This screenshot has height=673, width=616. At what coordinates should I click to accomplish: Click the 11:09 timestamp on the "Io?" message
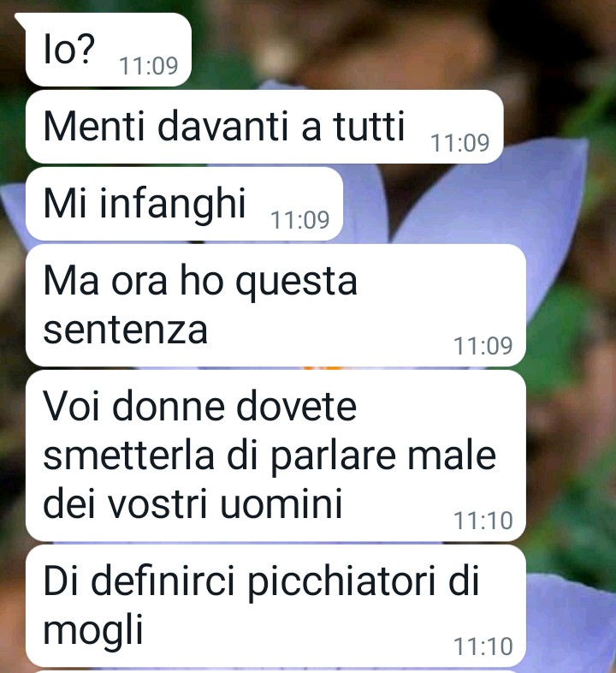coord(148,66)
